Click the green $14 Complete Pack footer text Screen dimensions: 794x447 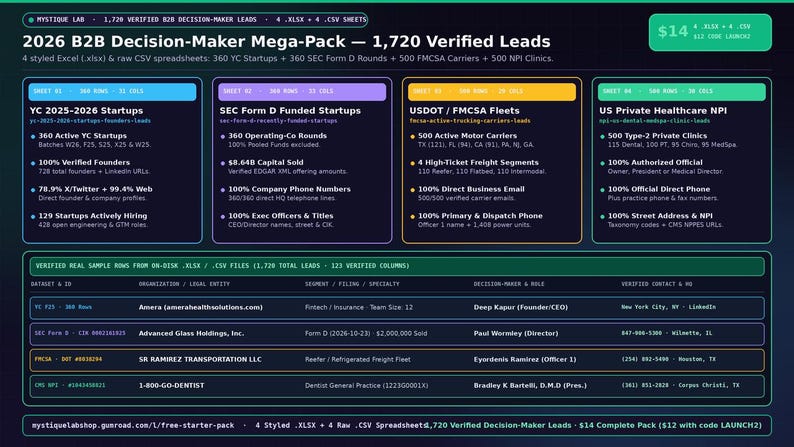[x=594, y=426]
